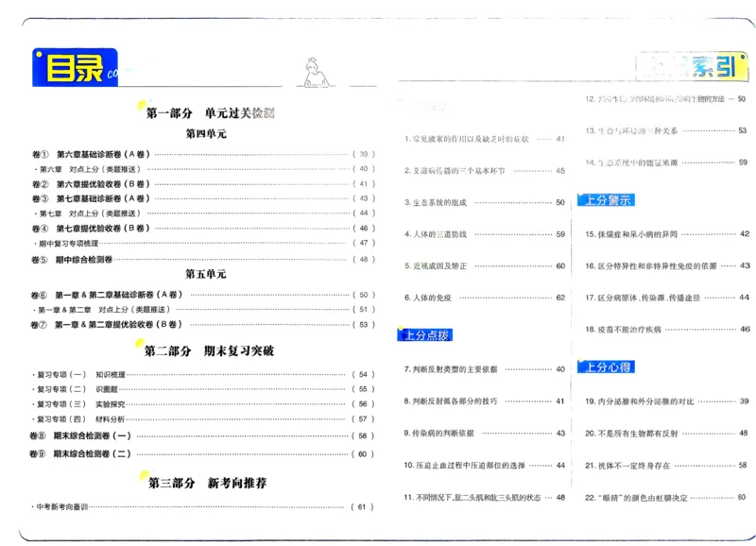Click the 上分索引 banner heading
Viewport: 756px width, 546px height.
pos(692,66)
